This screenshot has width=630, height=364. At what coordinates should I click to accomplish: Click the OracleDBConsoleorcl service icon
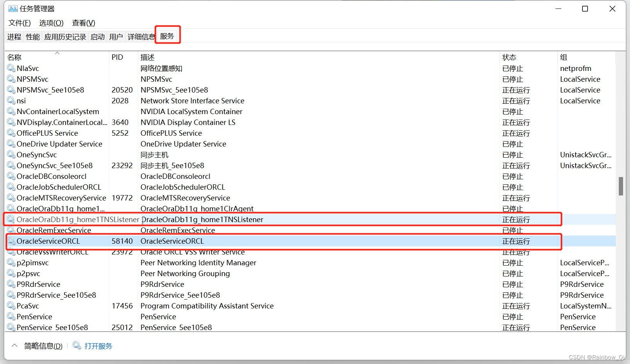coord(11,176)
